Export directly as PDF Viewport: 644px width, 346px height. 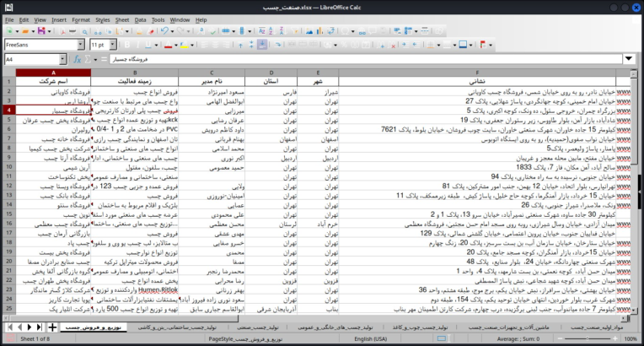(x=62, y=31)
